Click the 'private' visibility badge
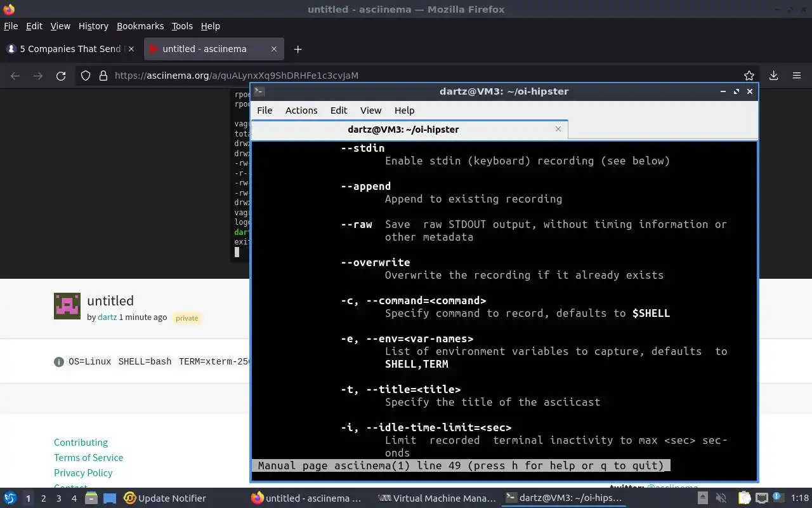Image resolution: width=812 pixels, height=508 pixels. 187,318
